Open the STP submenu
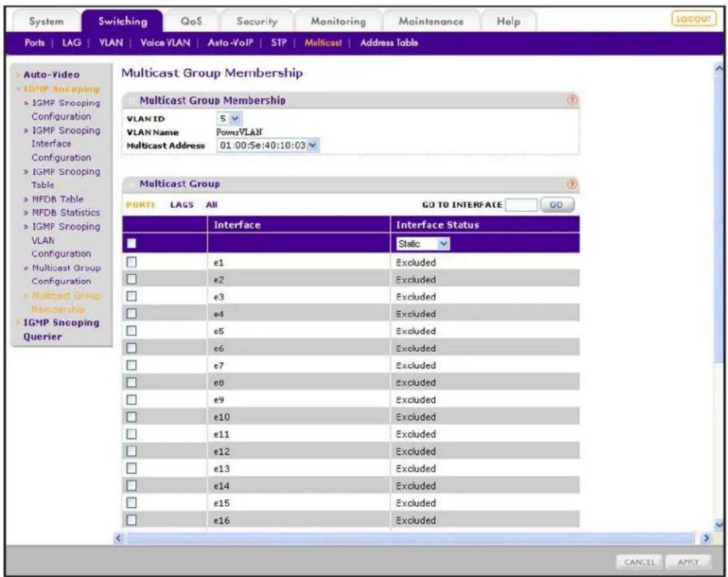728x577 pixels. (278, 42)
